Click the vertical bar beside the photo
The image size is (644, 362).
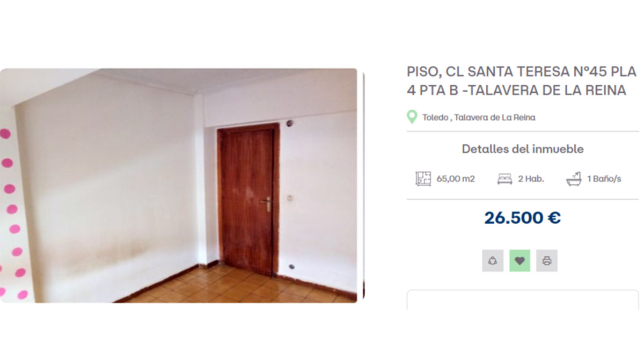pos(363,186)
